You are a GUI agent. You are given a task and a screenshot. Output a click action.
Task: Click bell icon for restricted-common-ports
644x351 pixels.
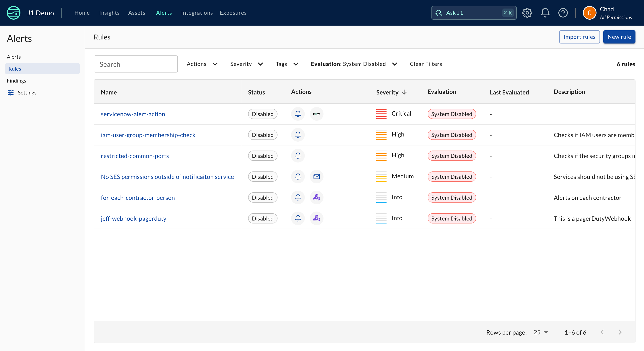coord(298,156)
